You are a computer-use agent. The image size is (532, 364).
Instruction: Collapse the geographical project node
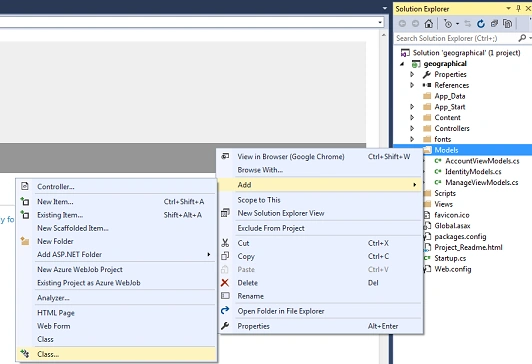tap(402, 63)
